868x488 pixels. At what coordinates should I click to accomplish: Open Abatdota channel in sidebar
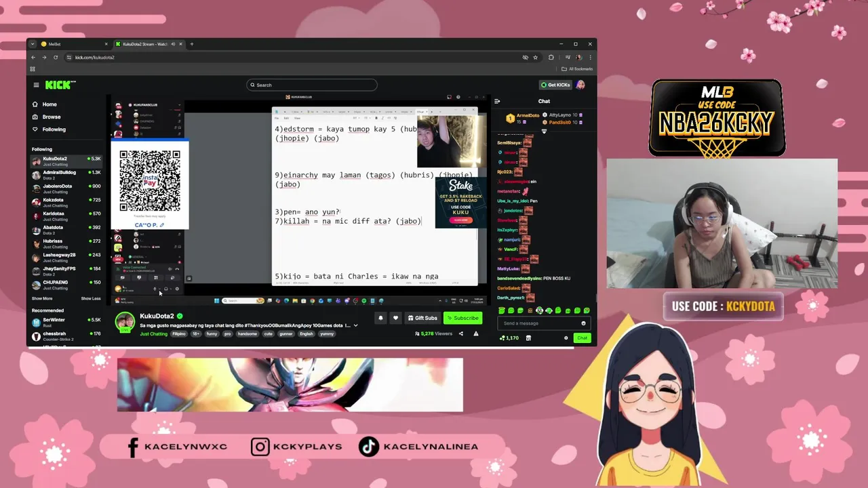(66, 230)
